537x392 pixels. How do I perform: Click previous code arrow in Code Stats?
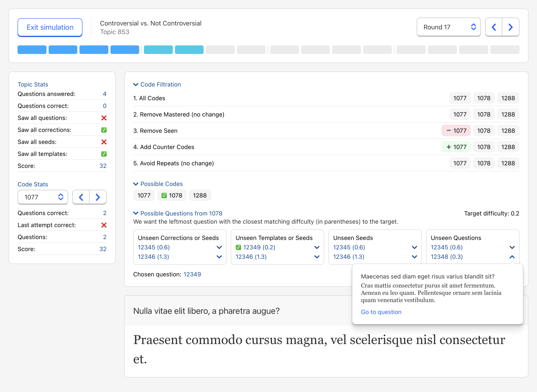tap(81, 197)
